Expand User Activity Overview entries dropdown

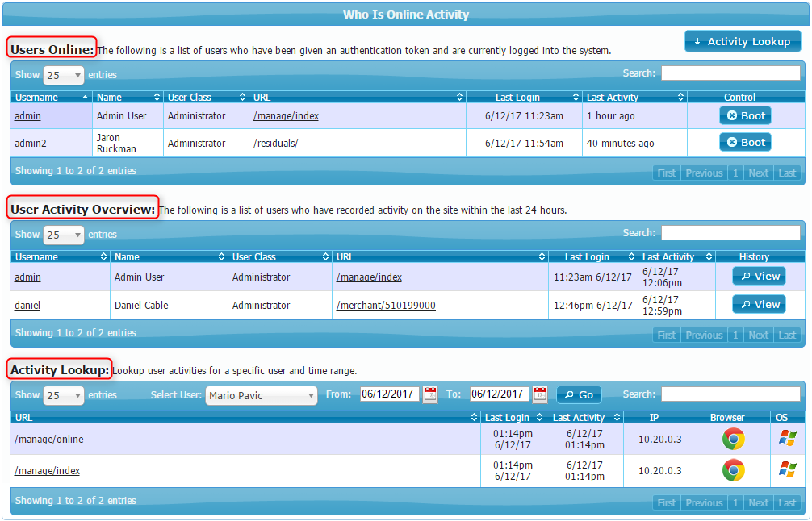(x=63, y=235)
